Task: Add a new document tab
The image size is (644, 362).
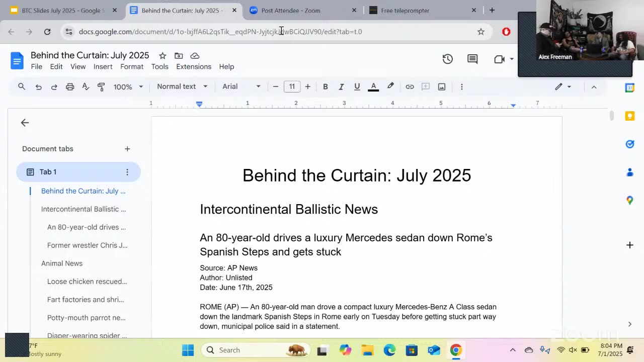Action: tap(127, 149)
